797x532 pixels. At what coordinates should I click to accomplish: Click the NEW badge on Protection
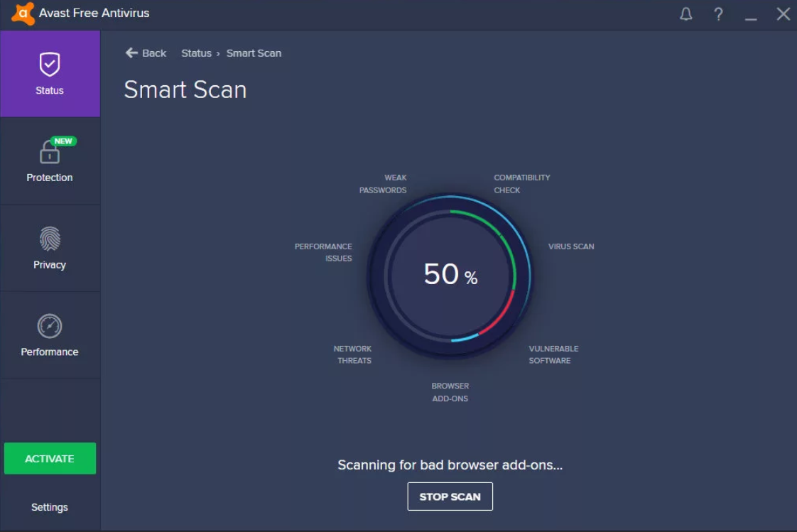[63, 141]
